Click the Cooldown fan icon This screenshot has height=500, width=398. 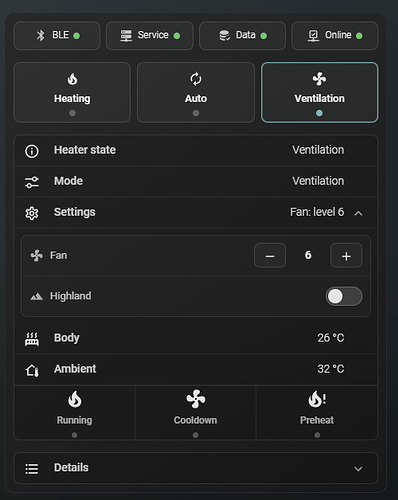click(196, 399)
